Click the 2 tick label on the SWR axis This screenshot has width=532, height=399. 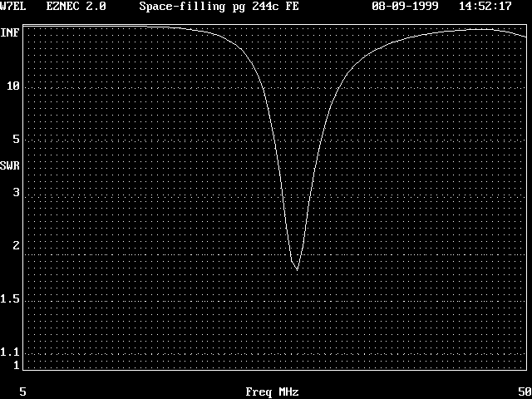coord(17,246)
